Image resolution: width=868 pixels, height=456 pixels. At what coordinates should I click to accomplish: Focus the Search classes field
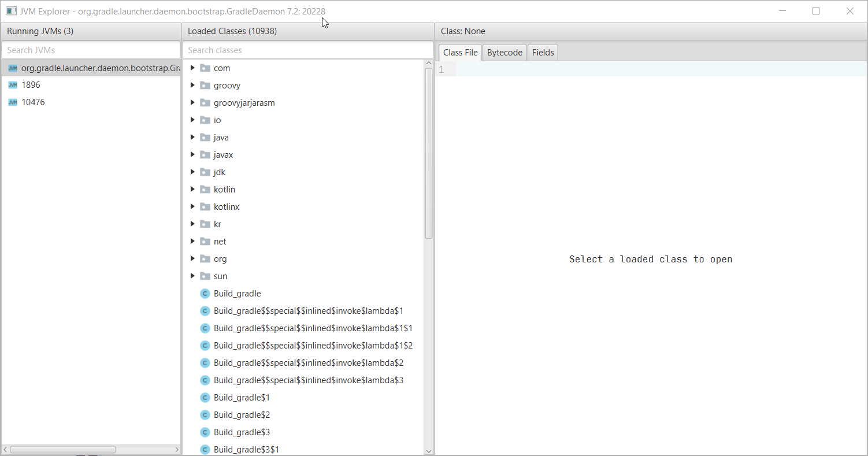pos(307,50)
